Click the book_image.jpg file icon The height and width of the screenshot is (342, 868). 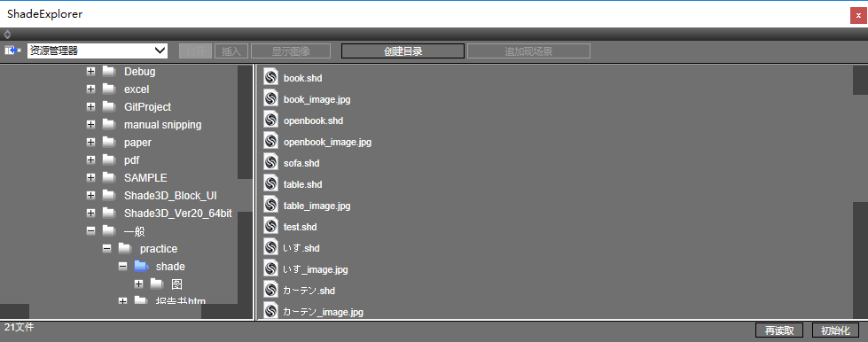pos(270,99)
